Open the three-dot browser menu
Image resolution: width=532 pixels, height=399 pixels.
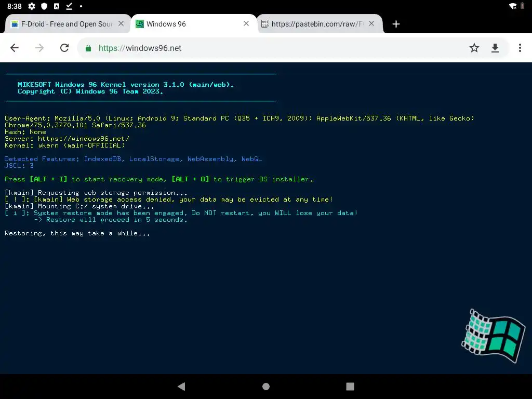[520, 48]
